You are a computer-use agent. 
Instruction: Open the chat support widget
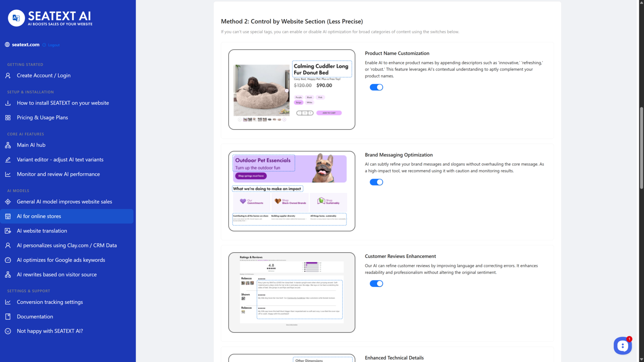pyautogui.click(x=622, y=346)
